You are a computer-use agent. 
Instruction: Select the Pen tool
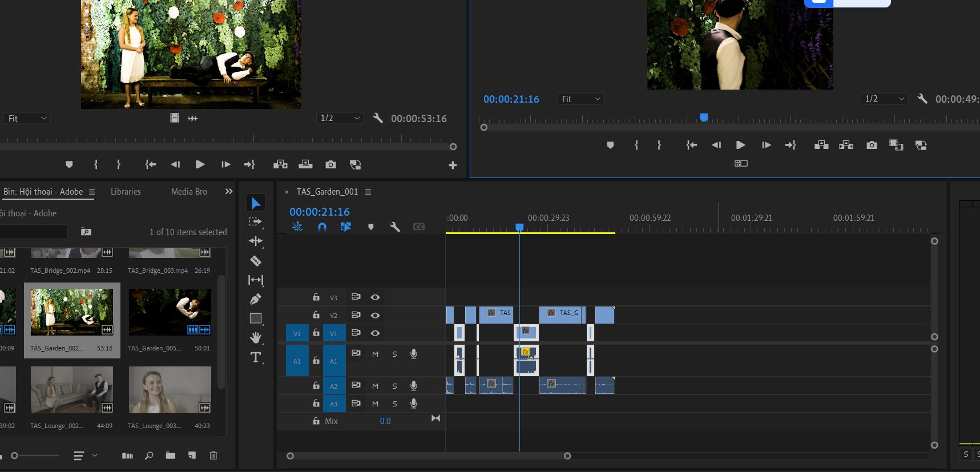point(256,299)
